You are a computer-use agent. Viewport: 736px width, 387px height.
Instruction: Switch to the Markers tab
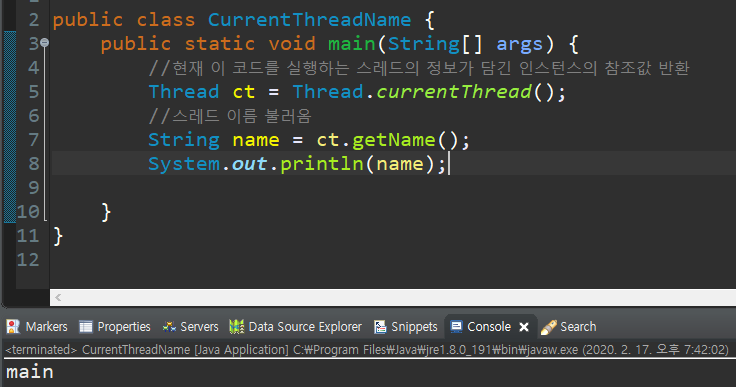pos(37,326)
